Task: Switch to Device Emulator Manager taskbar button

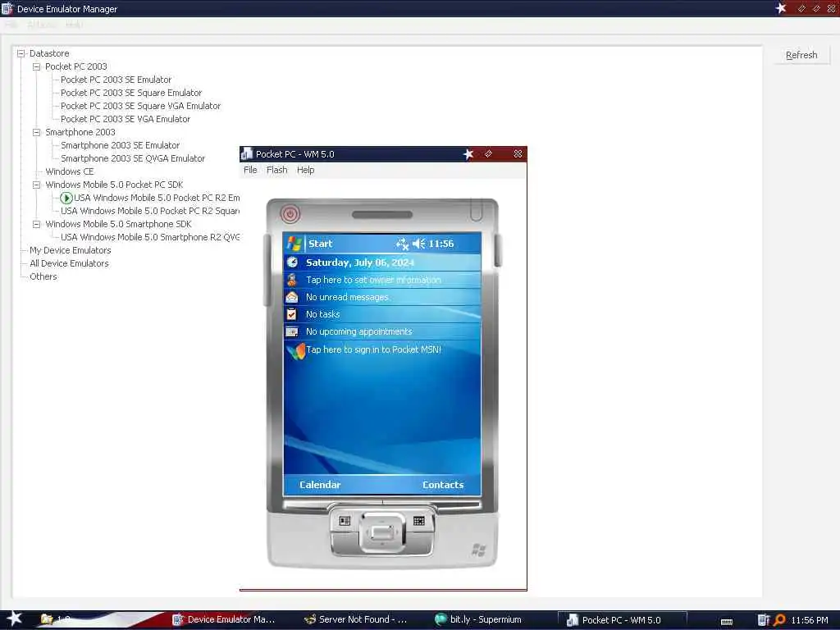Action: (224, 619)
